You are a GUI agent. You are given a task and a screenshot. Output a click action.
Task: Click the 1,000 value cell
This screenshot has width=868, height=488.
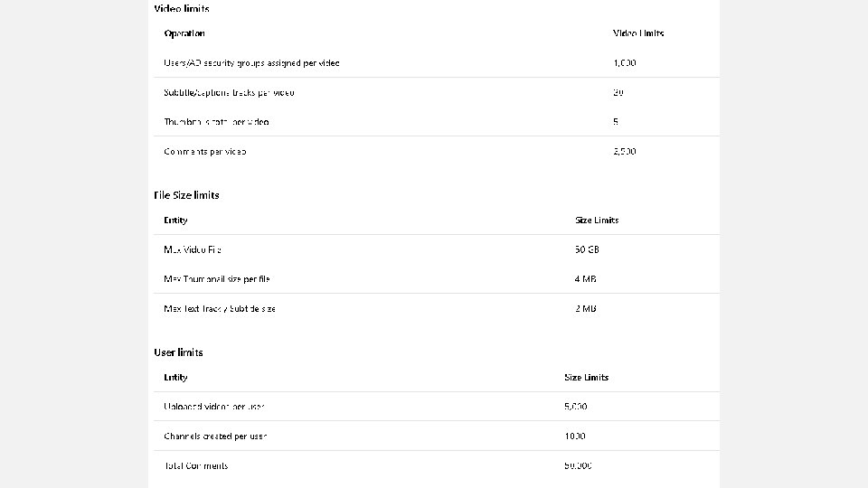pyautogui.click(x=625, y=63)
